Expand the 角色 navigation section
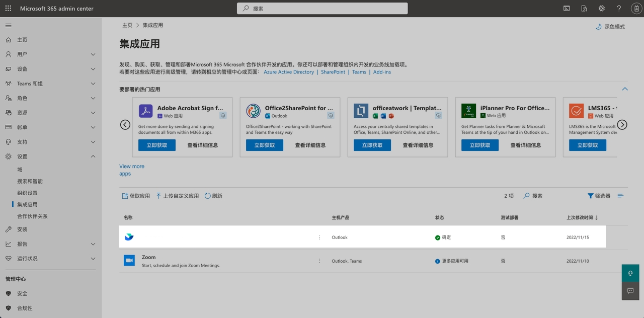 click(x=93, y=98)
